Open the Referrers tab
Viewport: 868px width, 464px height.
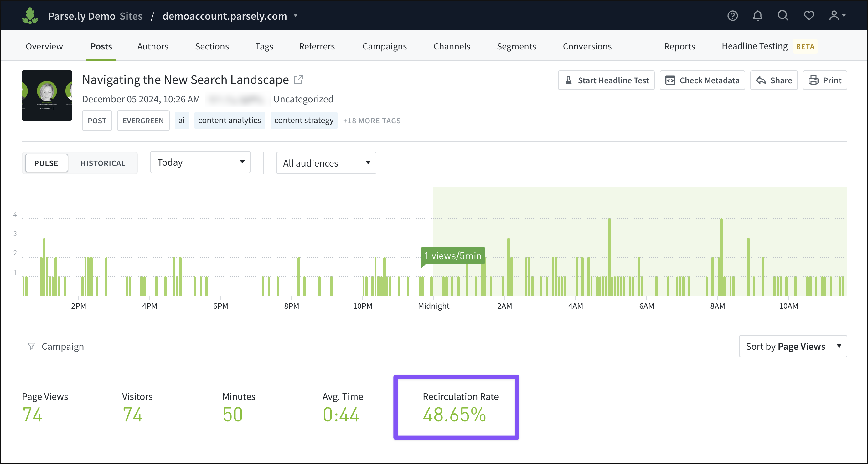(317, 46)
